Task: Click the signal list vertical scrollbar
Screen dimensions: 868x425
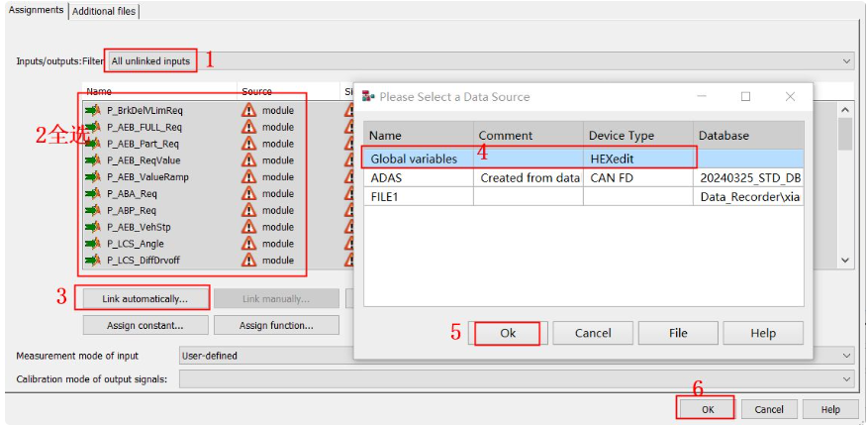Action: [x=845, y=183]
